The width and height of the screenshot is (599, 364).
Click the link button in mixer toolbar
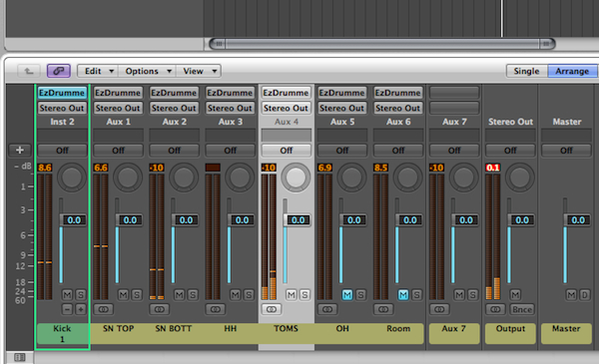pyautogui.click(x=59, y=71)
